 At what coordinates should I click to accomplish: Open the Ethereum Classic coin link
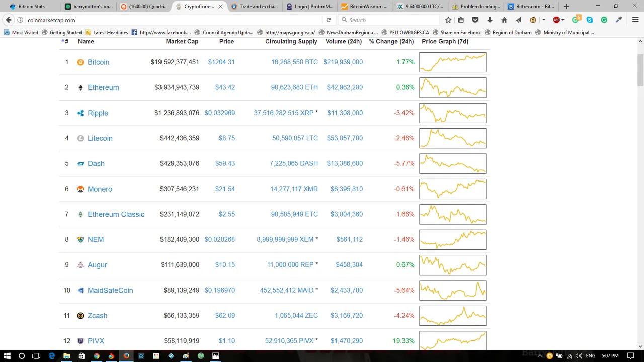(x=116, y=214)
